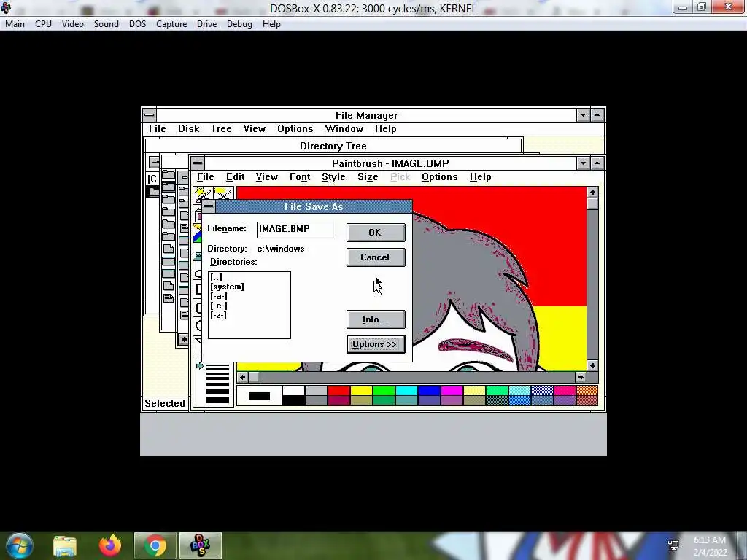This screenshot has height=560, width=747.
Task: Open the File Manager control-menu box
Action: (x=149, y=114)
